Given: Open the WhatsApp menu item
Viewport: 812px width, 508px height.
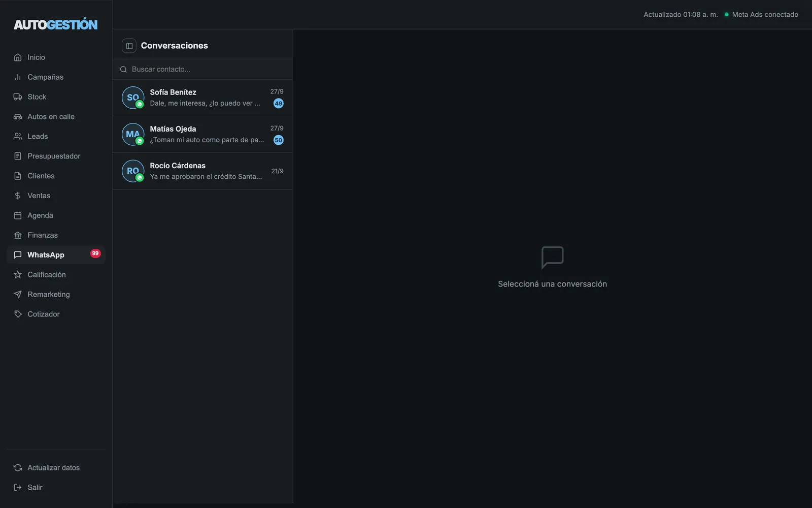Looking at the screenshot, I should pos(56,255).
